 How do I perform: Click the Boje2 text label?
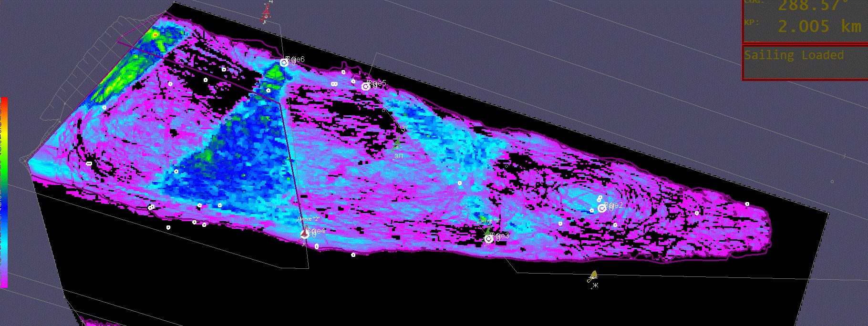[x=614, y=205]
